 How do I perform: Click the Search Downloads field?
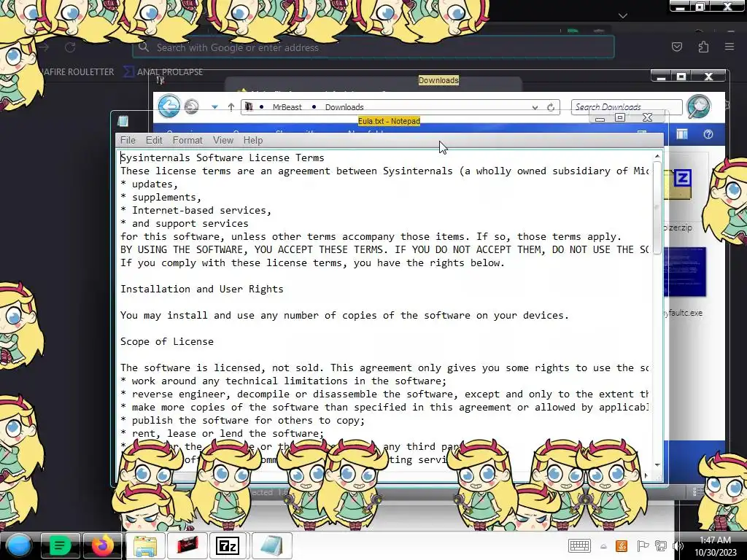click(x=627, y=106)
